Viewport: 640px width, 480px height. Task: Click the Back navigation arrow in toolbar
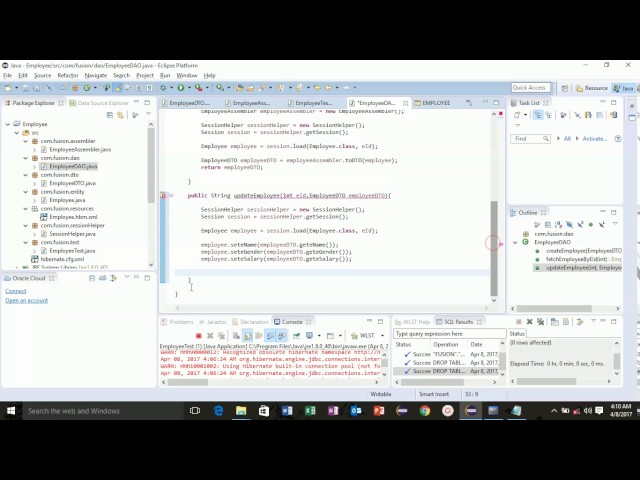(x=328, y=88)
